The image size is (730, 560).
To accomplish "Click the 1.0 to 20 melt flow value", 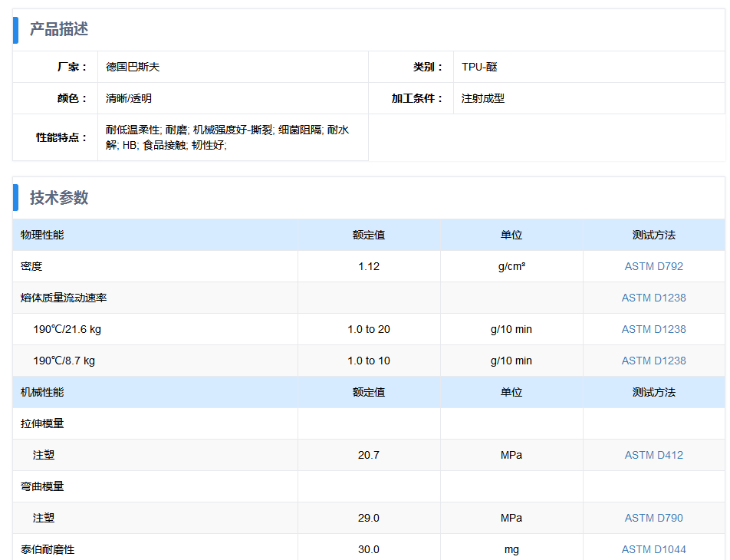I will pos(369,329).
